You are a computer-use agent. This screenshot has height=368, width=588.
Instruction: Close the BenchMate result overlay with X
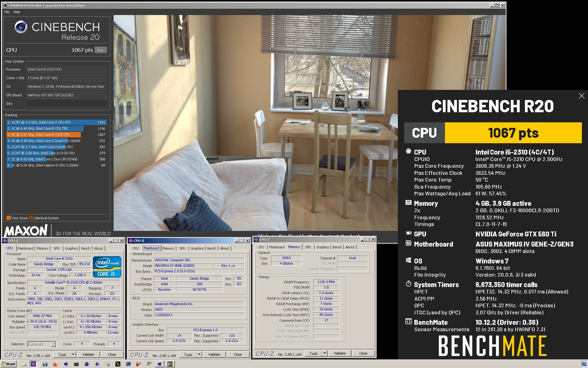582,96
